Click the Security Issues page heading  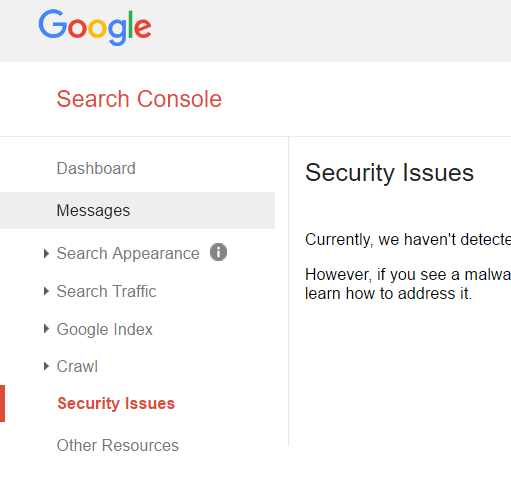(x=389, y=173)
